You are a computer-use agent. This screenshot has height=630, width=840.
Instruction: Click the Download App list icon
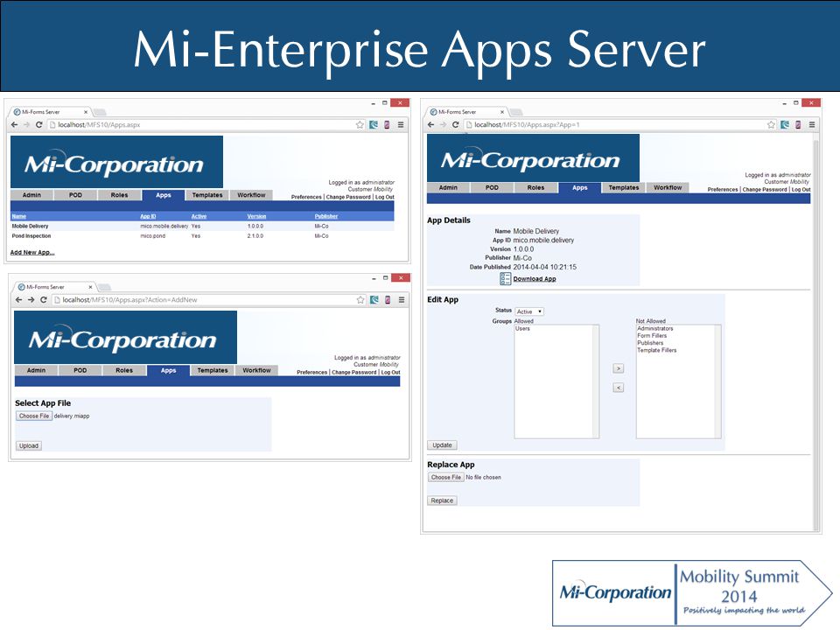pos(505,278)
